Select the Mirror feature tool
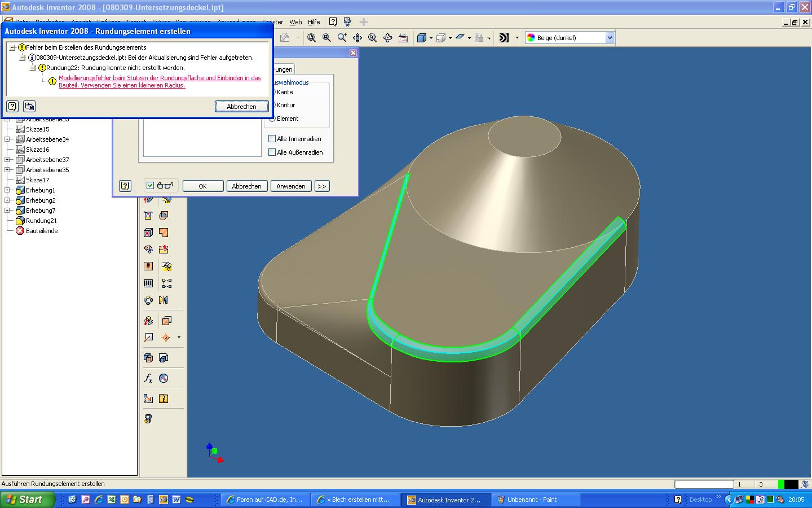This screenshot has height=508, width=812. point(164,300)
